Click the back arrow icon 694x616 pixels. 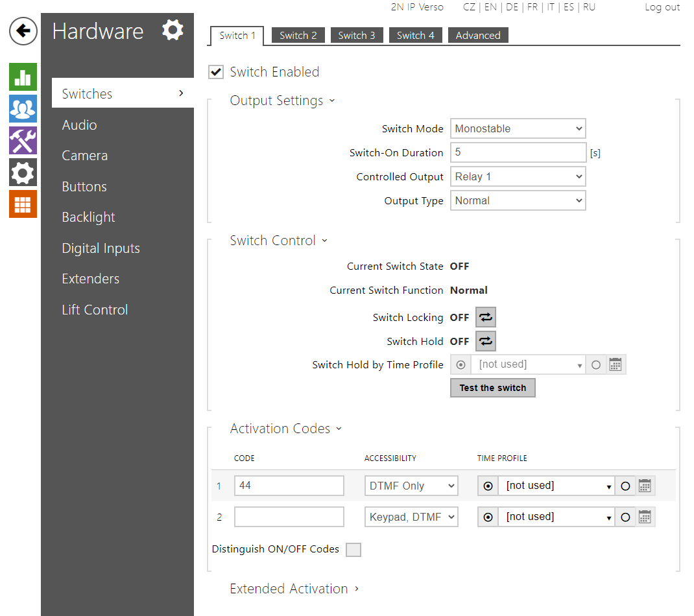23,30
